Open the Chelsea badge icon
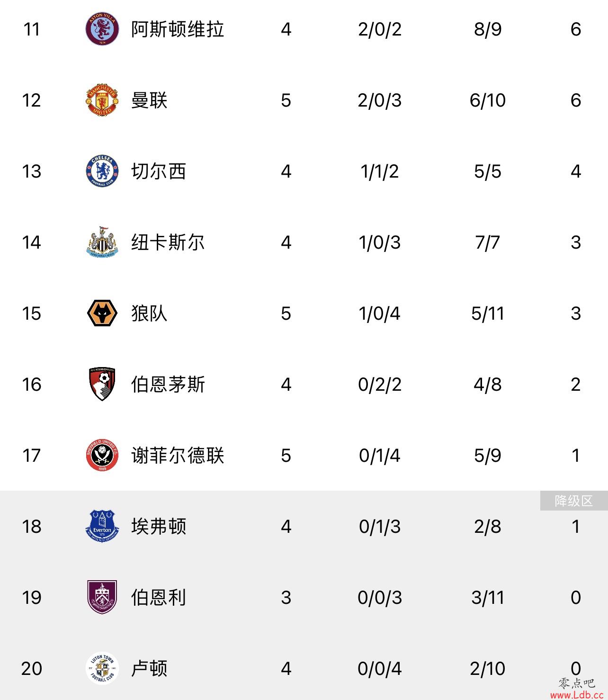 coord(102,171)
